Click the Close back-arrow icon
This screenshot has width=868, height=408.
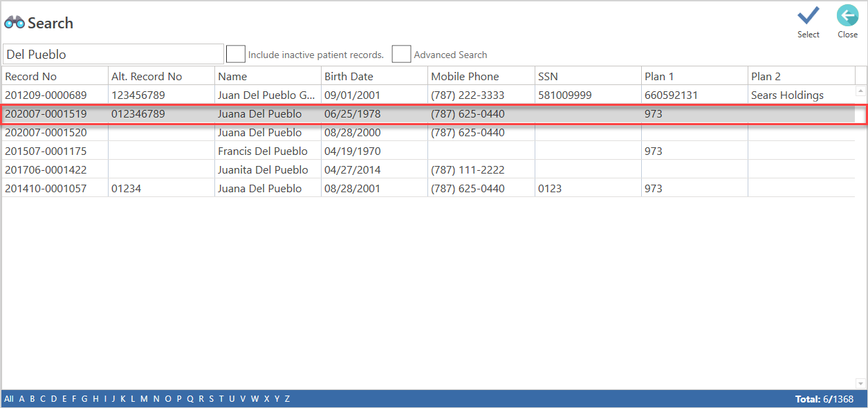pyautogui.click(x=847, y=16)
